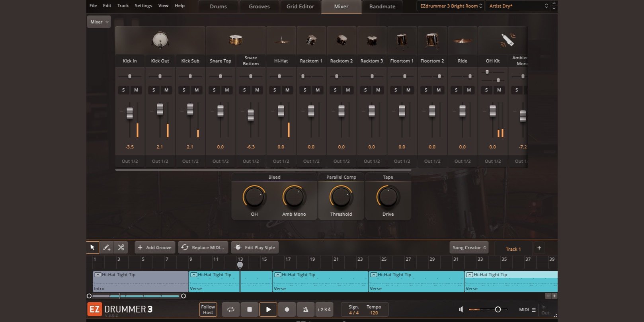Image resolution: width=644 pixels, height=322 pixels.
Task: Toggle the Follow Host button
Action: [x=208, y=309]
